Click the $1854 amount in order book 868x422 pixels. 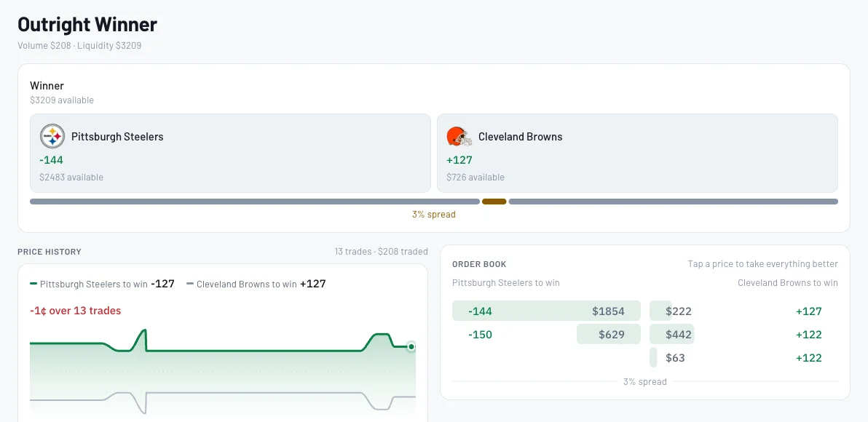click(x=608, y=311)
